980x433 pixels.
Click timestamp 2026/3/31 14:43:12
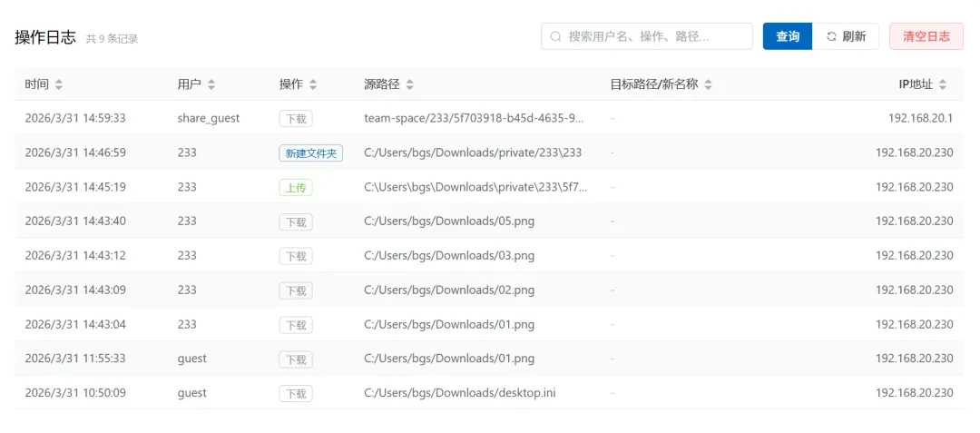point(75,256)
